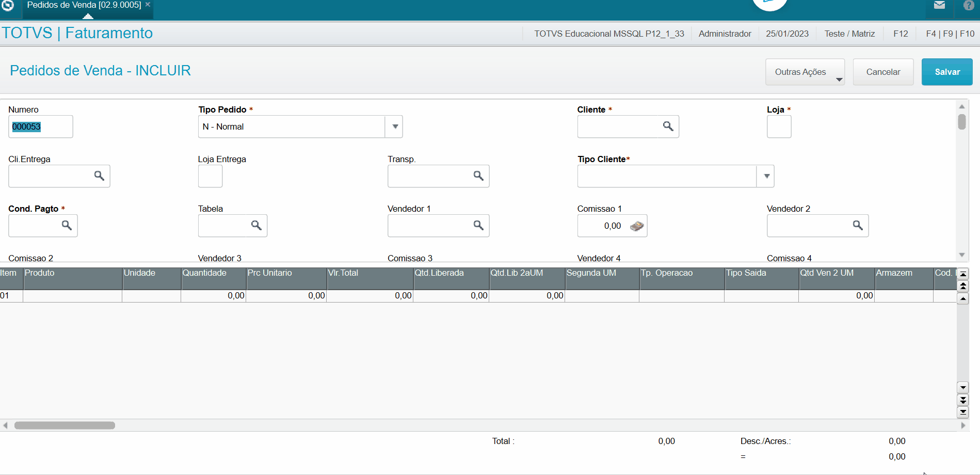Expand the Tipo Pedido dropdown arrow
The height and width of the screenshot is (475, 980).
coord(395,126)
